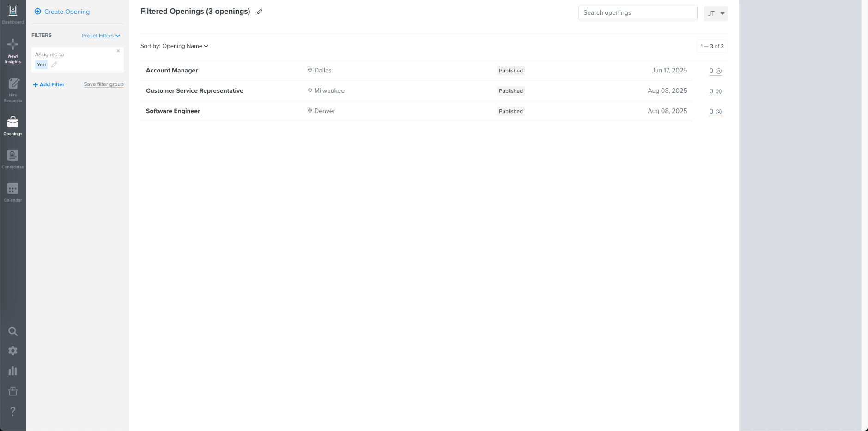Click the You filter tag
868x431 pixels.
coord(42,65)
